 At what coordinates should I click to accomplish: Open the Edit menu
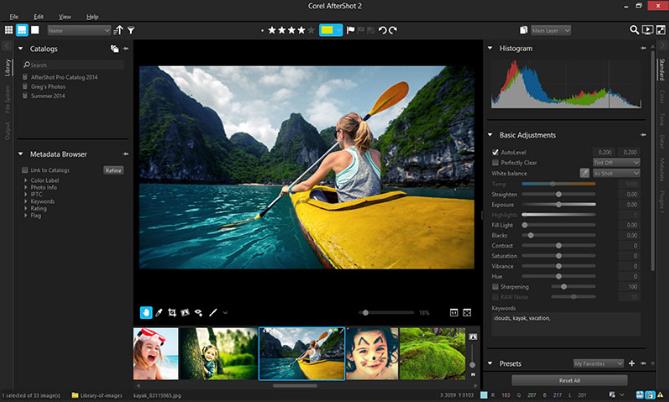[x=39, y=17]
